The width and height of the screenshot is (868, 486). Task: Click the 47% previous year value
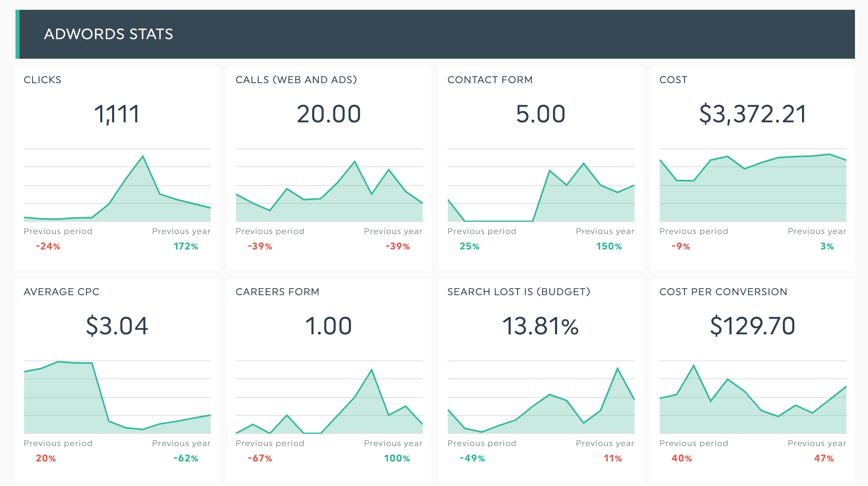(824, 458)
